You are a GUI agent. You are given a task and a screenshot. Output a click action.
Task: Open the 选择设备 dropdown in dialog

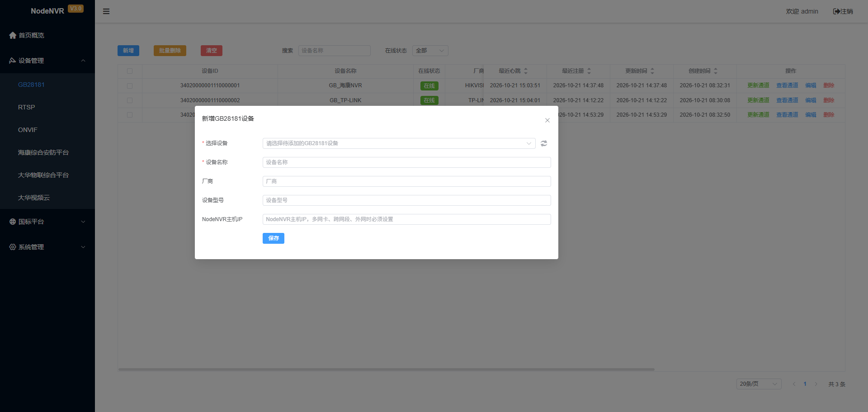tap(399, 143)
